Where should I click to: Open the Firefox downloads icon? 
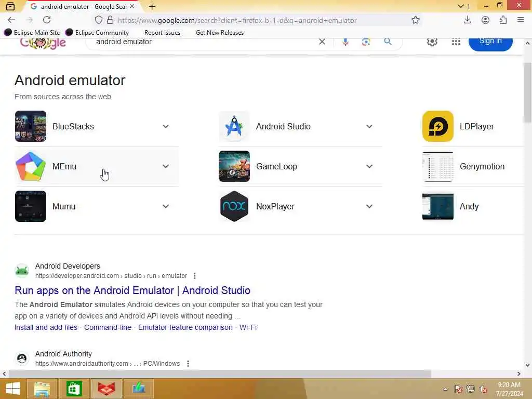pos(467,20)
